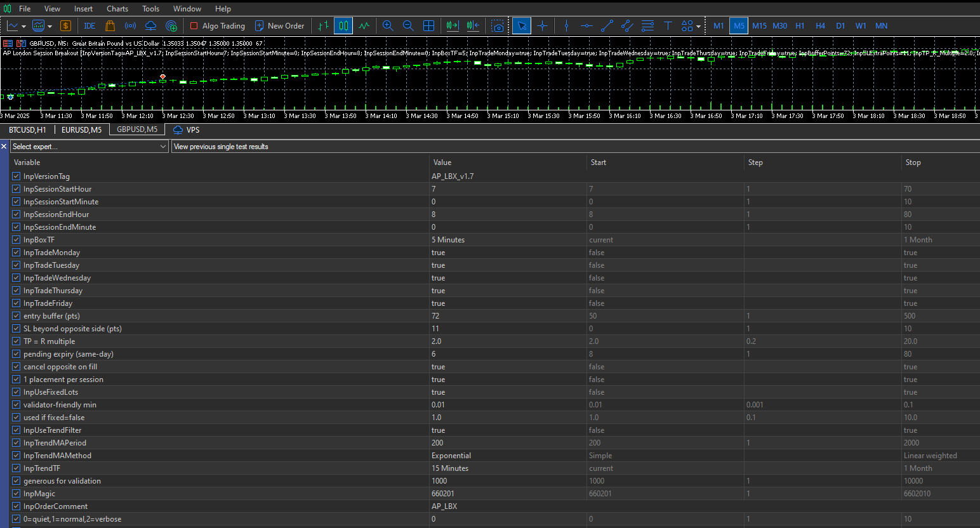Toggle chart shift icon

coord(473,26)
